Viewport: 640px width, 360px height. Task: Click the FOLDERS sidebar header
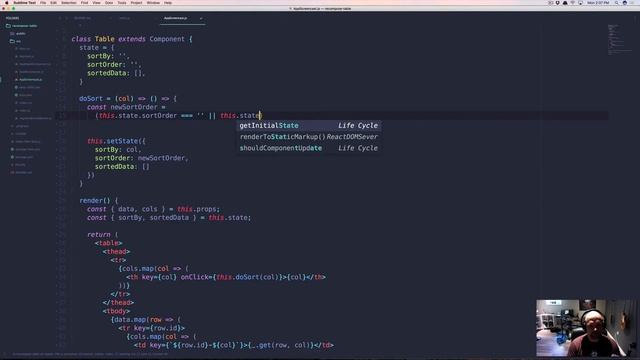point(12,18)
